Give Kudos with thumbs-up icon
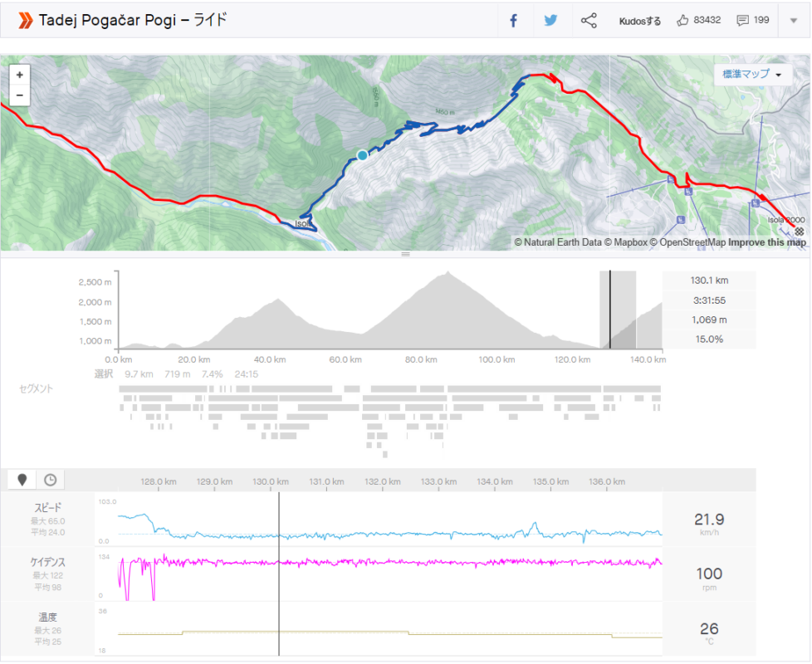Image resolution: width=812 pixels, height=664 pixels. [x=683, y=21]
